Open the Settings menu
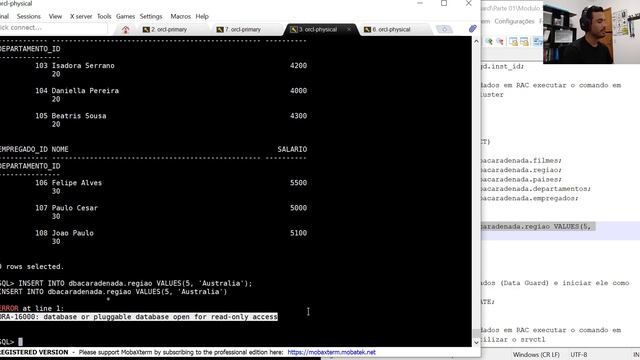 (x=151, y=16)
